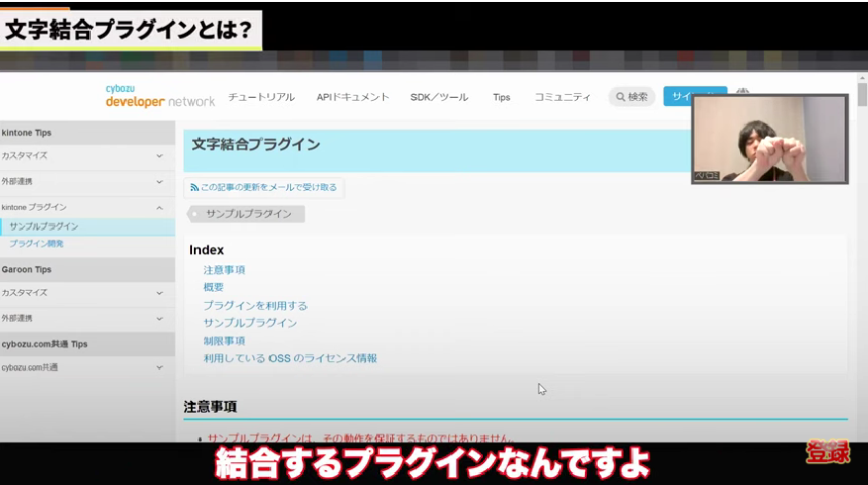The height and width of the screenshot is (485, 868).
Task: Click the 注意事項 section heading
Action: tap(211, 407)
